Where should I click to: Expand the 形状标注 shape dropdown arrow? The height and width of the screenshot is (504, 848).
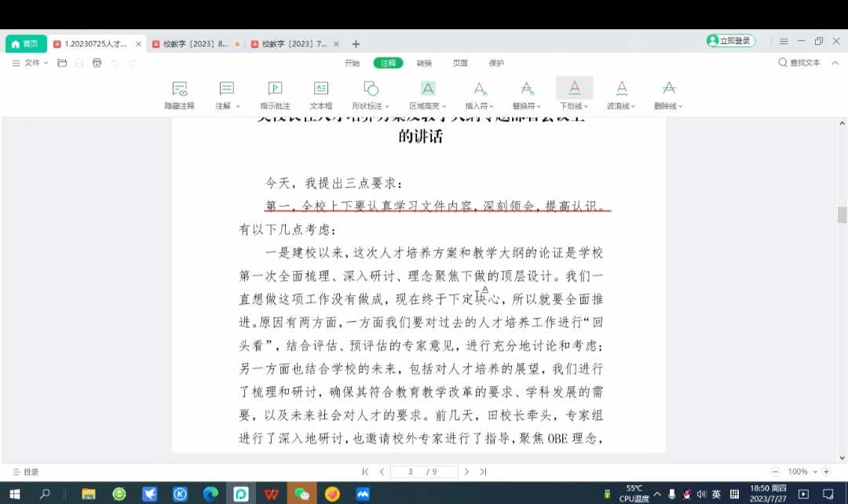click(387, 106)
